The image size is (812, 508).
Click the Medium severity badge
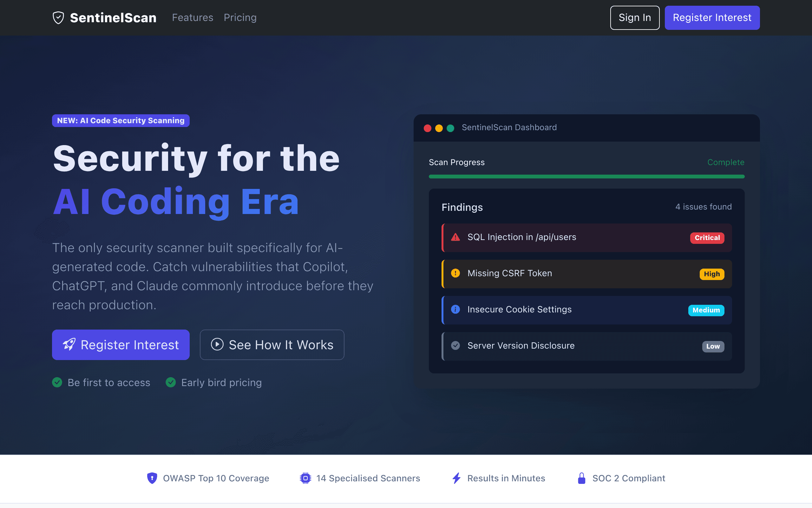click(706, 310)
